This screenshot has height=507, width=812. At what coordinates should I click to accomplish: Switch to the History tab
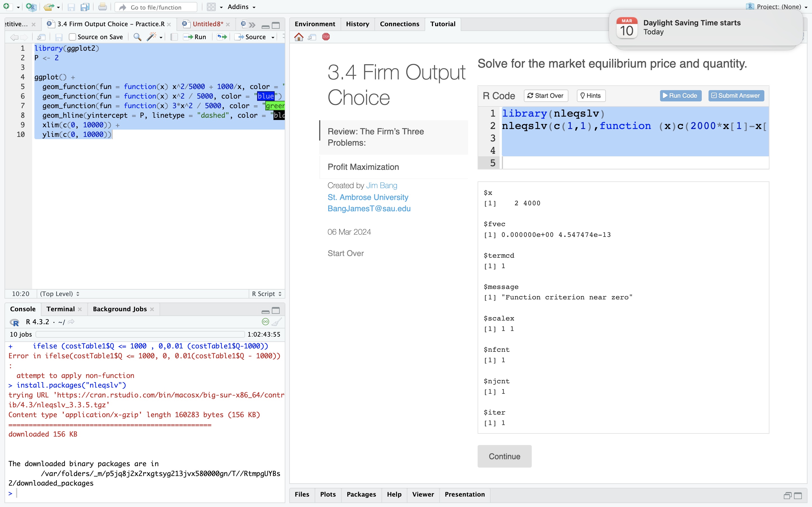point(357,24)
